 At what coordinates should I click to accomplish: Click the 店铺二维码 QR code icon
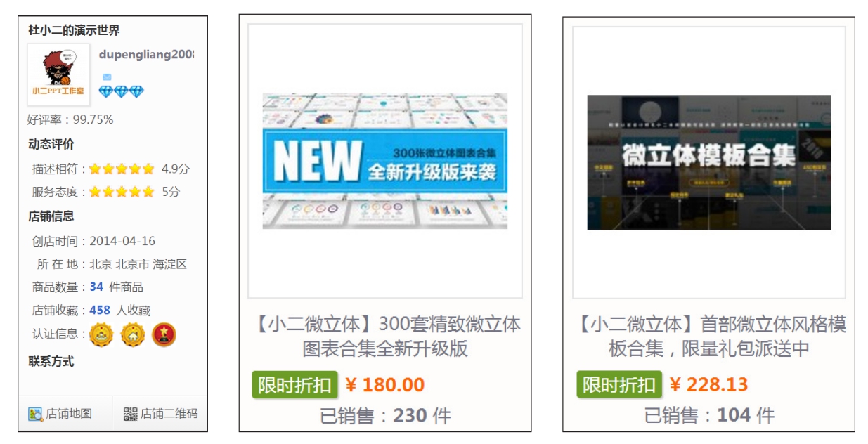[x=131, y=414]
